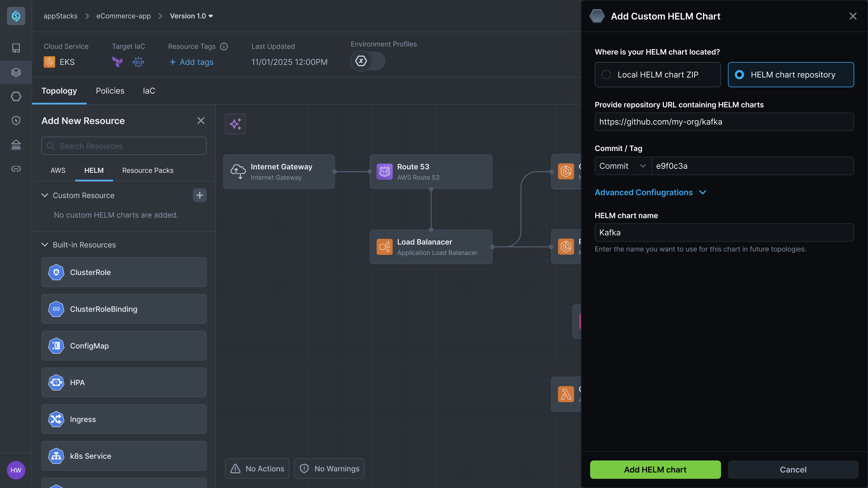Click the No Actions status button

[x=257, y=468]
